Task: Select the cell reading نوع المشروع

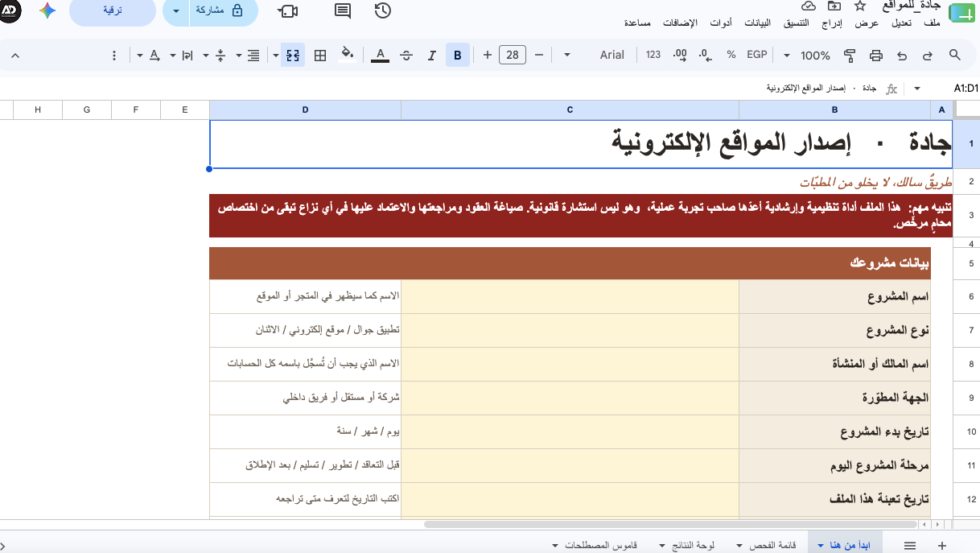Action: click(x=834, y=331)
